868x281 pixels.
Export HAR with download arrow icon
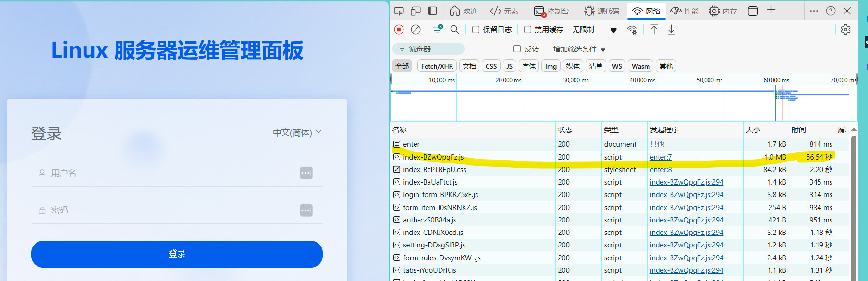(x=671, y=30)
